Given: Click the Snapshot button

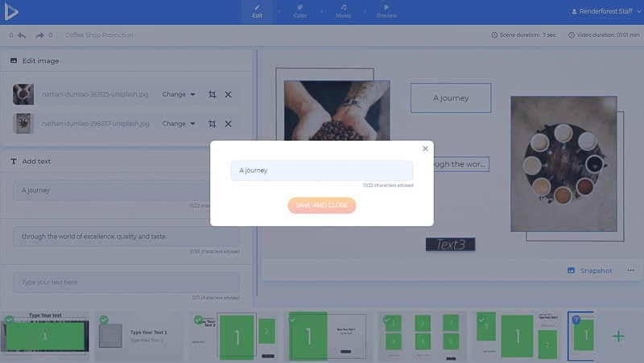Looking at the screenshot, I should 590,270.
